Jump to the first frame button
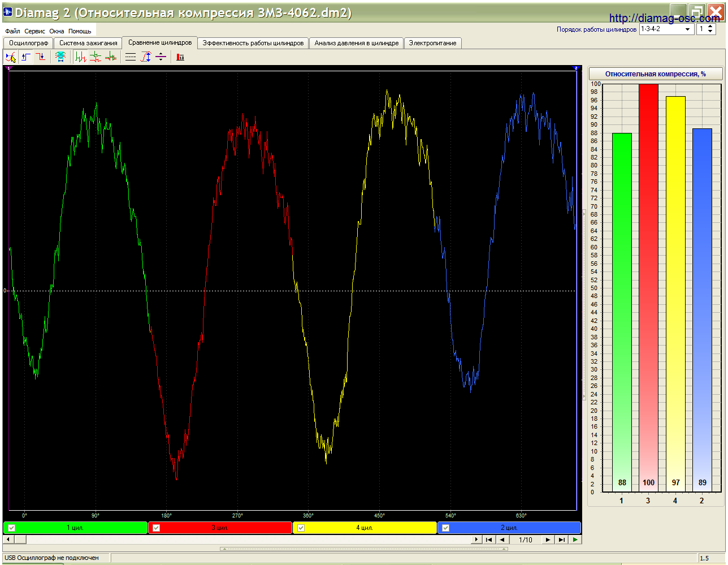The height and width of the screenshot is (565, 728). (x=489, y=540)
